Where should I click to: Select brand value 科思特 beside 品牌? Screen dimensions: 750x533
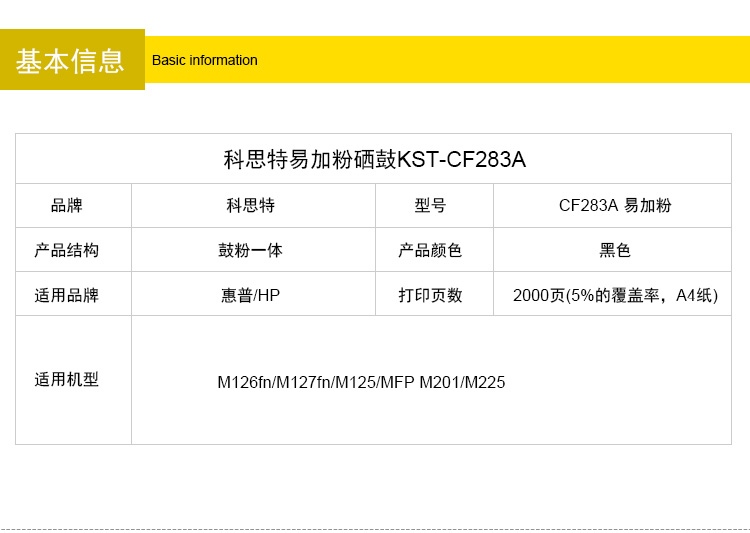(x=251, y=206)
